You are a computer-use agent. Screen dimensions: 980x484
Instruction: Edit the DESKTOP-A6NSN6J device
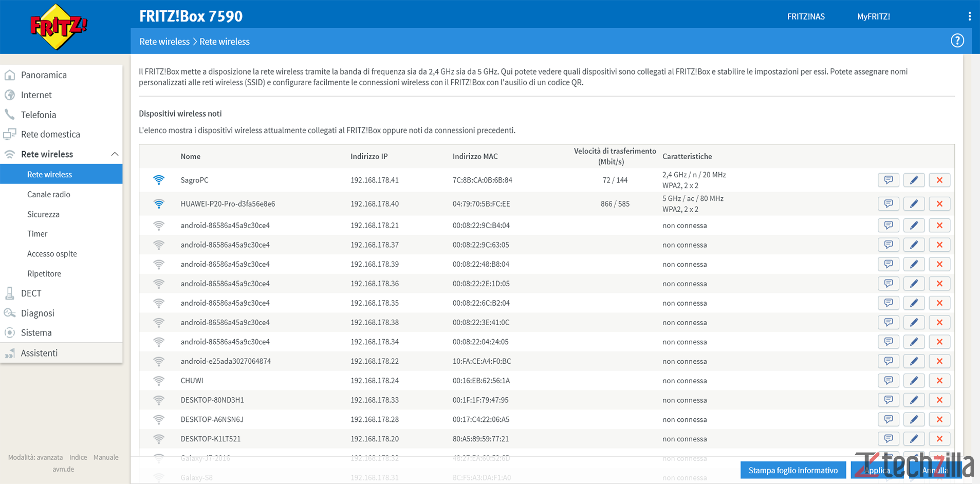click(x=914, y=420)
